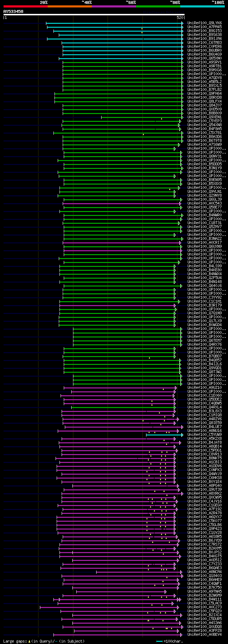Select the purple alignment bar for UniRef100_A0C543
This screenshot has height=644, width=228.
122,203
